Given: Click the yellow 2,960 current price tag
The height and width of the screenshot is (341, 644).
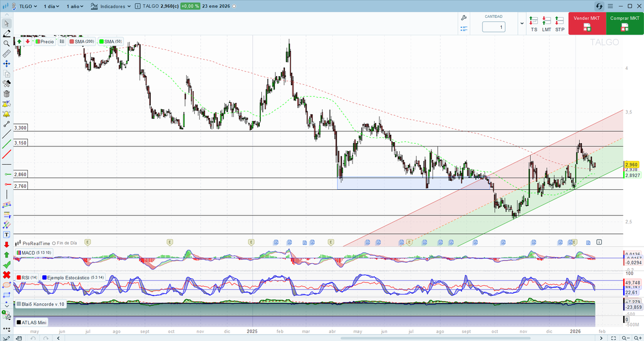Looking at the screenshot, I should [x=631, y=164].
